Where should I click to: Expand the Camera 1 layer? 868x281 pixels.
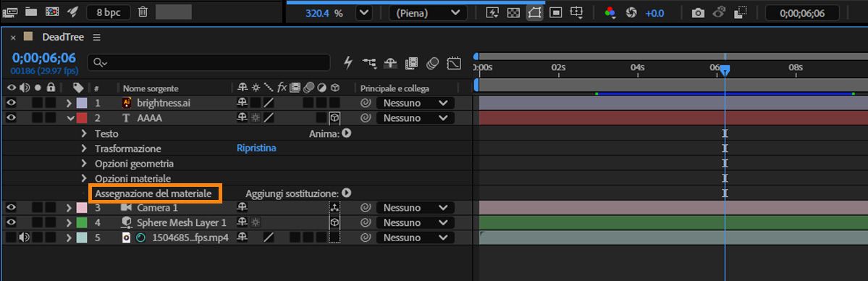[69, 208]
